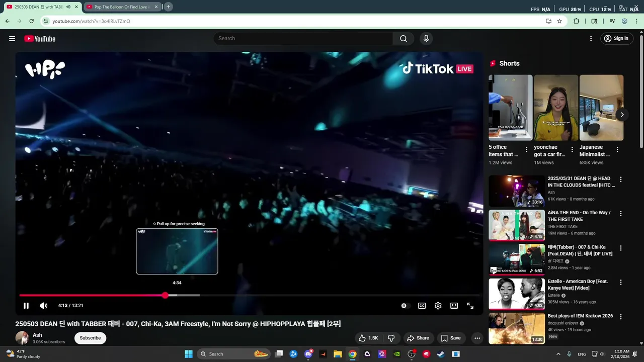Open options for 'HEAD IN THE CLOUDS' video
The height and width of the screenshot is (362, 644).
[621, 179]
